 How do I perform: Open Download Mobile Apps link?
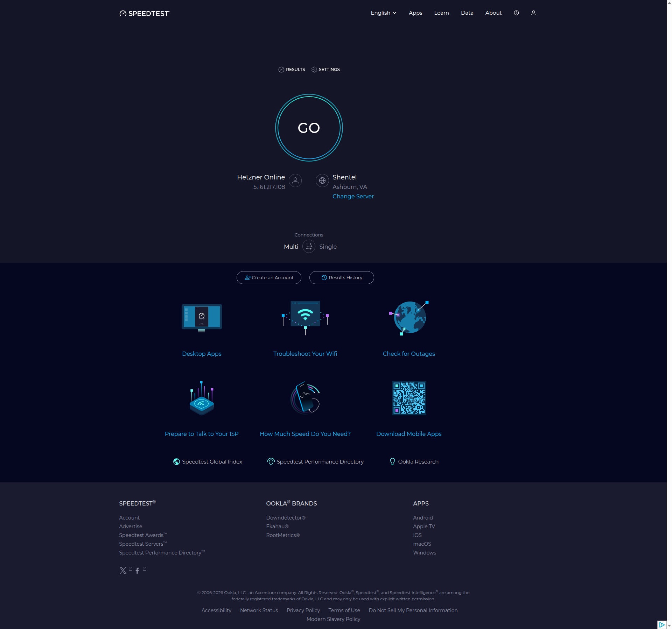point(409,434)
